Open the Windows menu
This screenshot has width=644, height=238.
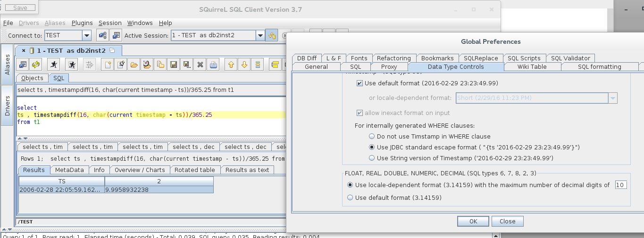click(140, 23)
